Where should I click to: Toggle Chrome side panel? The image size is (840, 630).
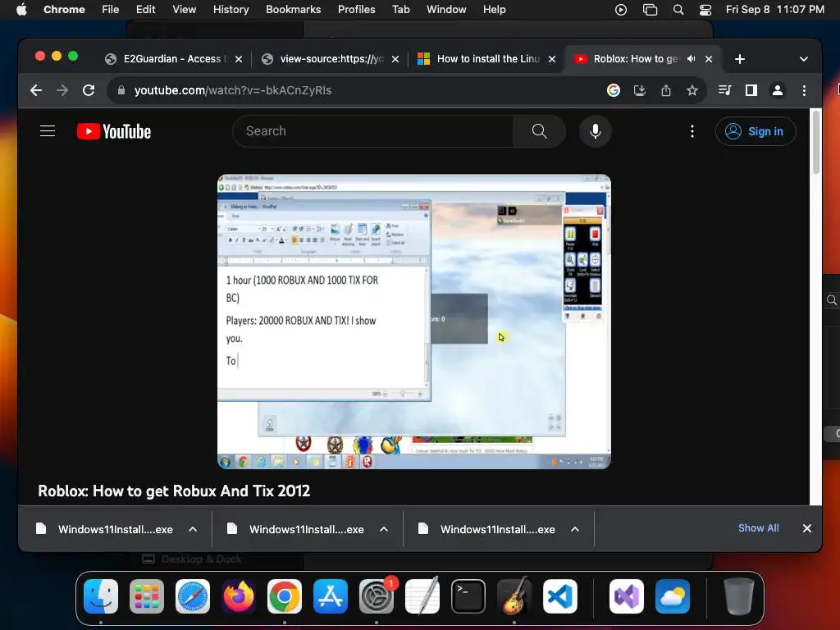751,90
